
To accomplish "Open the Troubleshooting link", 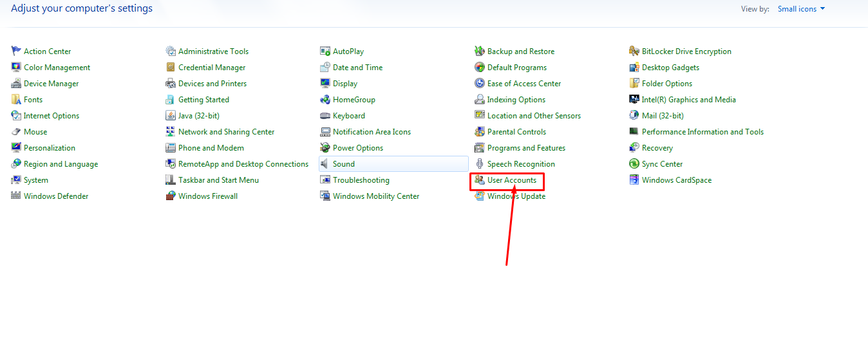I will [361, 180].
